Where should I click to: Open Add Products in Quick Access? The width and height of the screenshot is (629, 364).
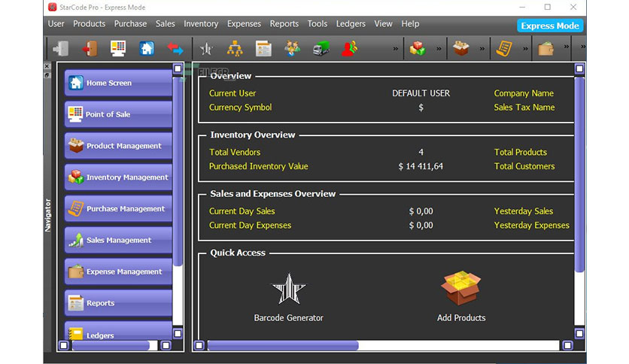[x=461, y=296]
